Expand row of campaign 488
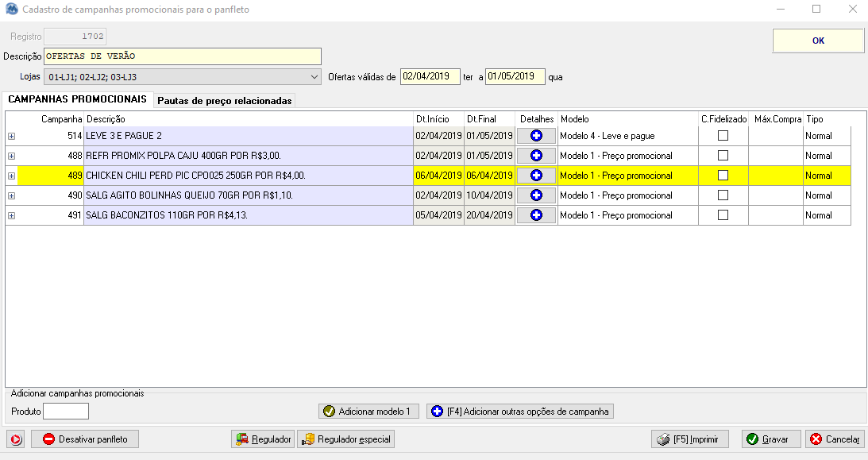868x460 pixels. pos(12,156)
